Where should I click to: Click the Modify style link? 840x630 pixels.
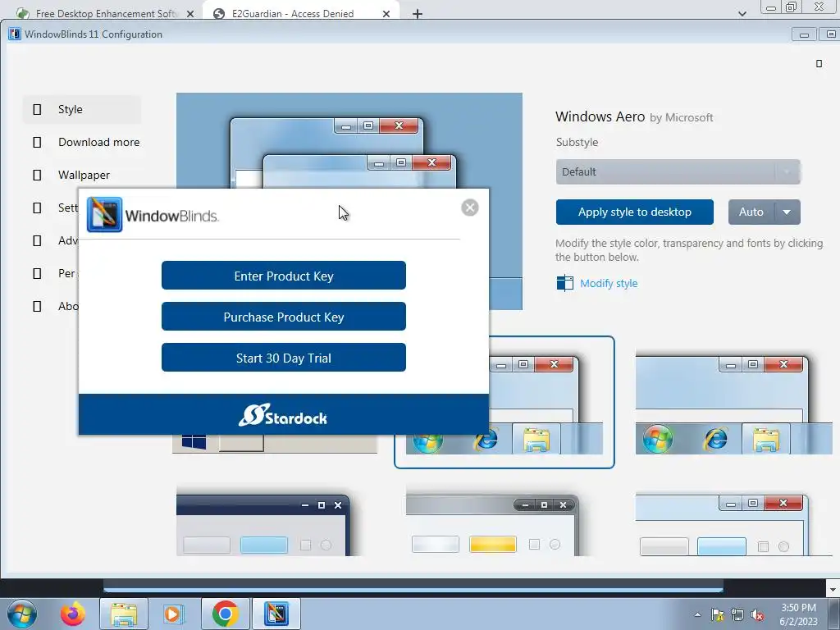pyautogui.click(x=609, y=283)
